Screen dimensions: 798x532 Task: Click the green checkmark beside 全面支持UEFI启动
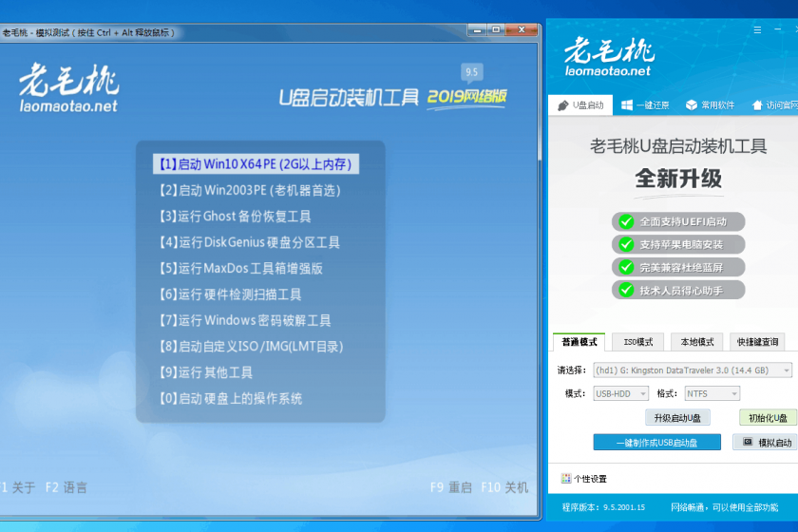click(x=625, y=221)
